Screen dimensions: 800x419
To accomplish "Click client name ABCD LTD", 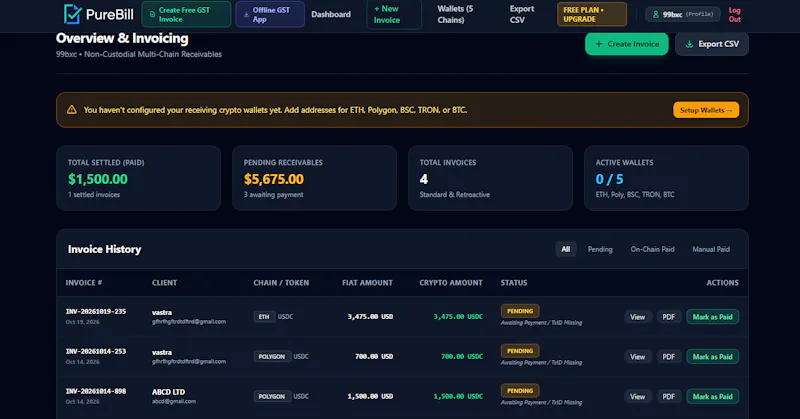I will tap(168, 392).
